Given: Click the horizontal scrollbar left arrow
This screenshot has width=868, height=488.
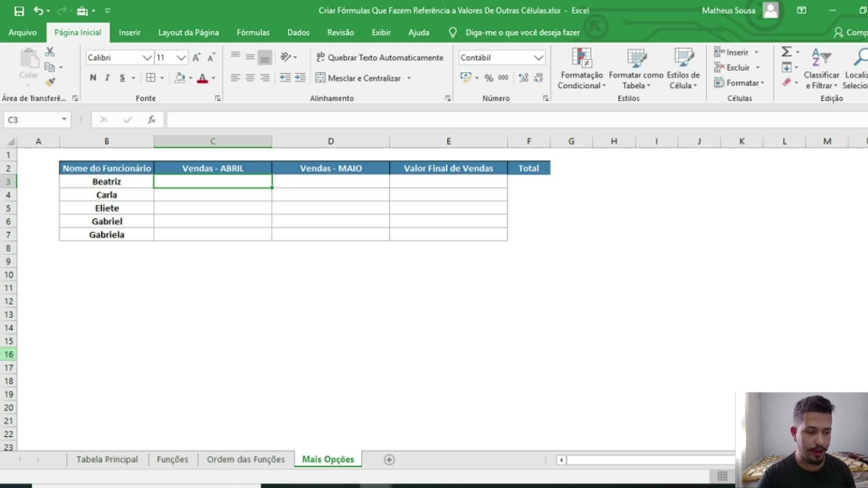Looking at the screenshot, I should coord(561,460).
